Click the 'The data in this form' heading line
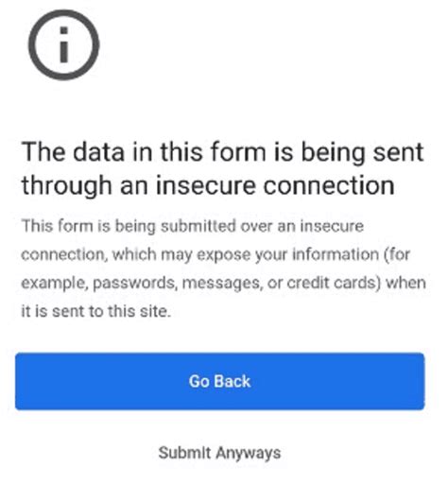 (223, 152)
